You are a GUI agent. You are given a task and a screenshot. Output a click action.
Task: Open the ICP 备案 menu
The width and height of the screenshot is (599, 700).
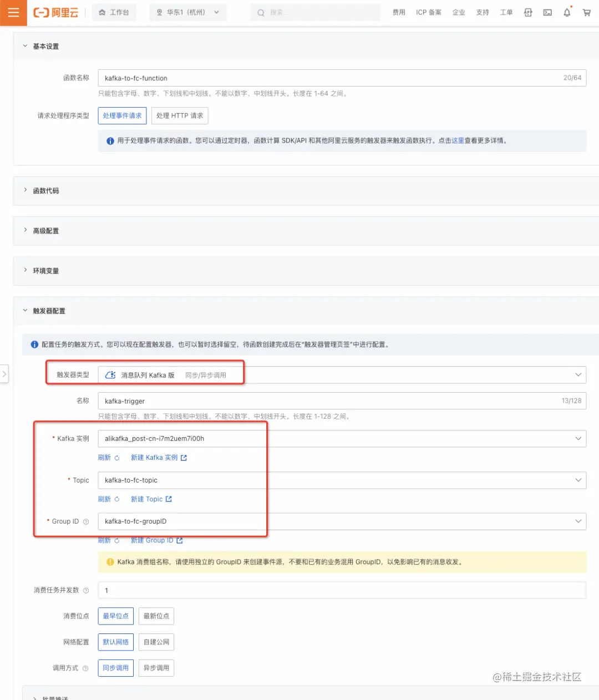coord(429,12)
